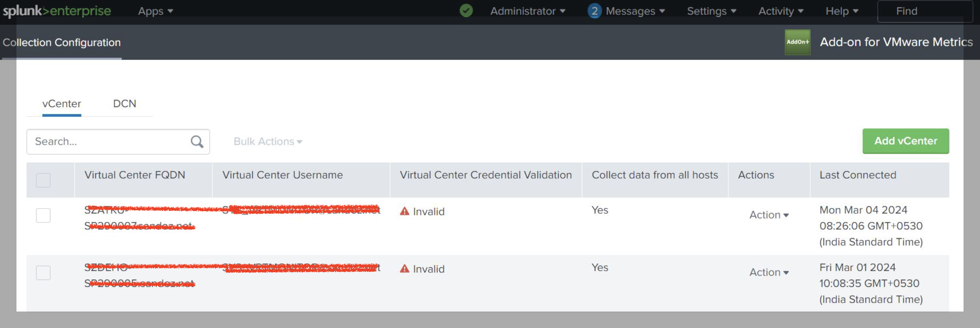This screenshot has width=980, height=328.
Task: Open Action dropdown for first vCenter row
Action: [x=769, y=215]
